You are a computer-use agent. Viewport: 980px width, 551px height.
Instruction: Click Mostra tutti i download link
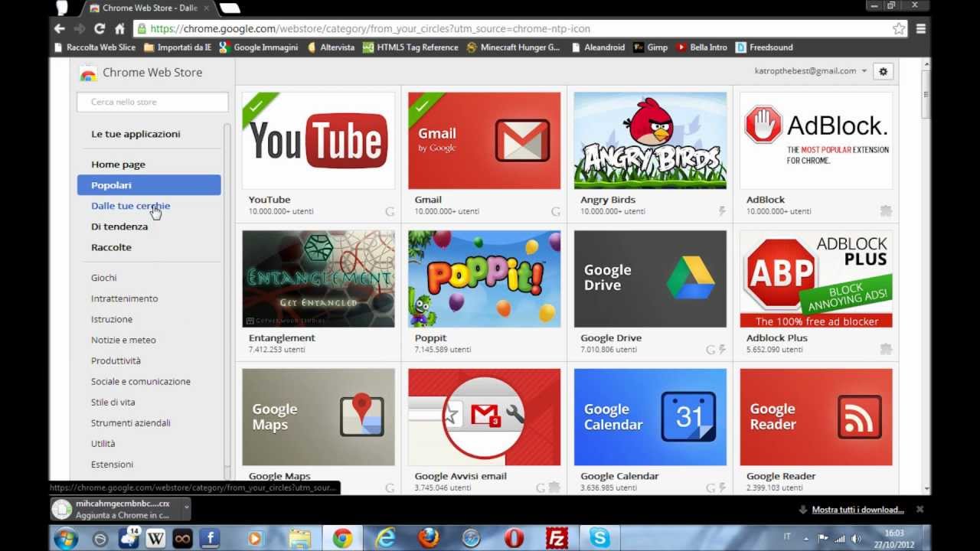point(857,510)
